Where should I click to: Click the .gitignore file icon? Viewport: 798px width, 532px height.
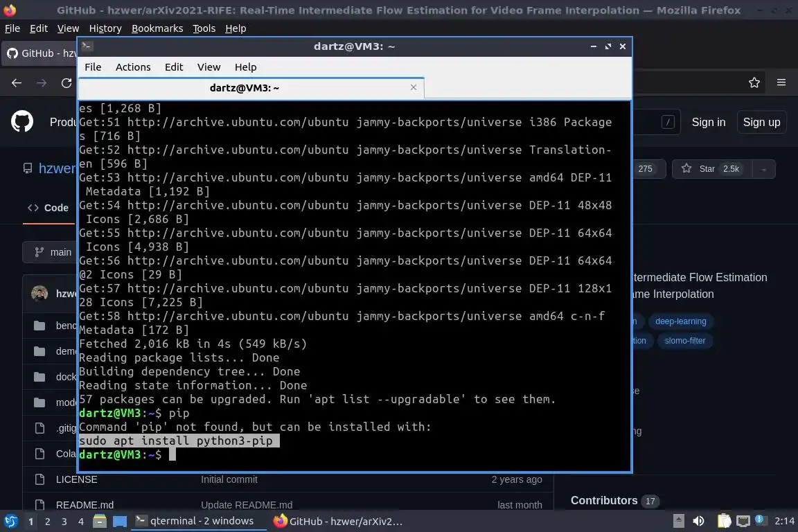coord(39,428)
